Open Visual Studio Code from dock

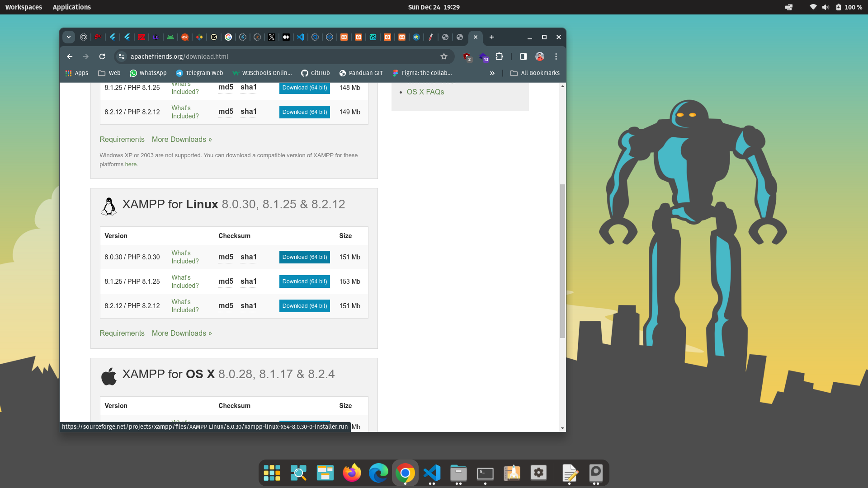coord(432,473)
